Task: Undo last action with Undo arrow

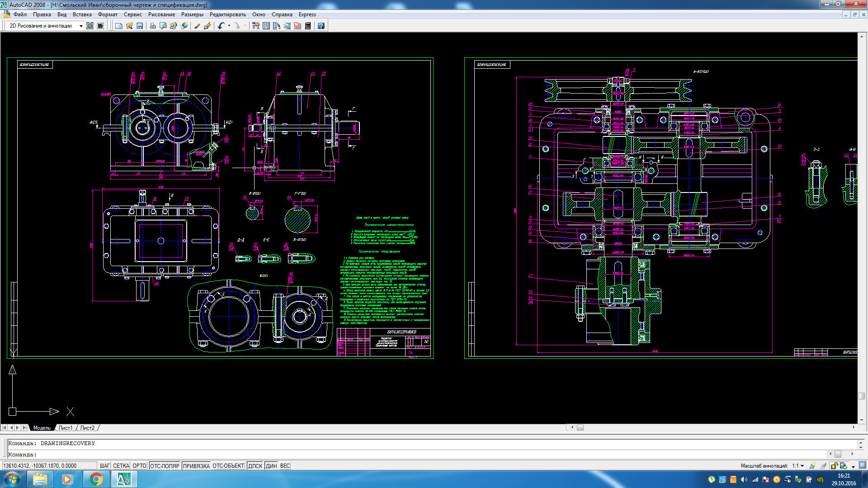Action: [x=221, y=26]
